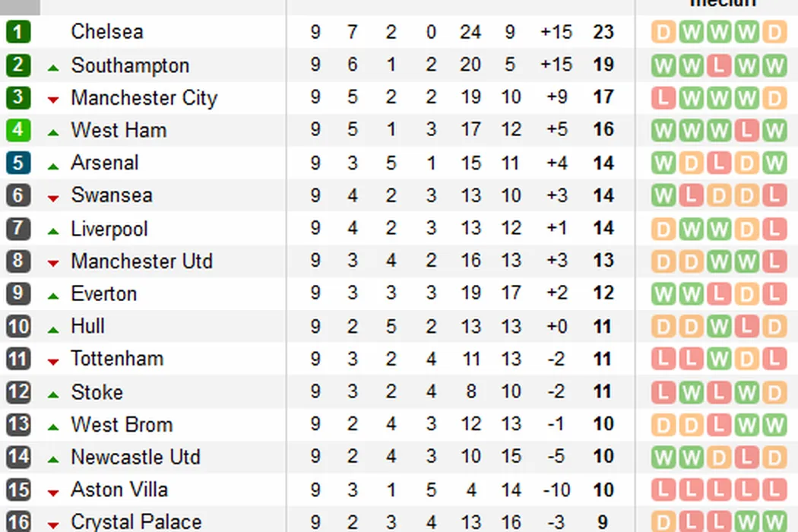798x532 pixels.
Task: Click the red down arrow next to Tottenham
Action: [52, 362]
